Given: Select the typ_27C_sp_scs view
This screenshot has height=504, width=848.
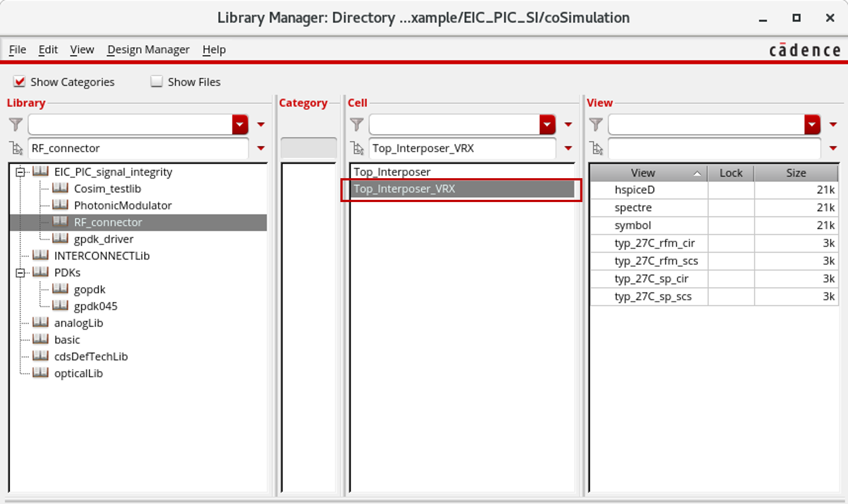Looking at the screenshot, I should coord(714,297).
